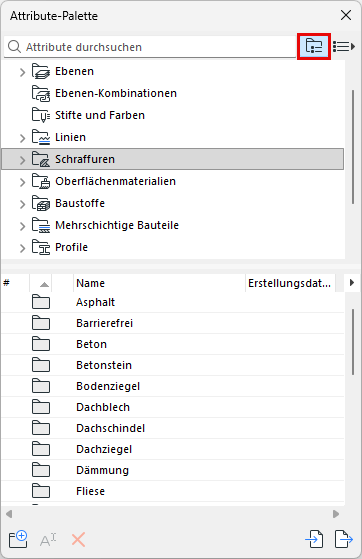Expand the Profile folder
The width and height of the screenshot is (362, 559).
pos(22,248)
